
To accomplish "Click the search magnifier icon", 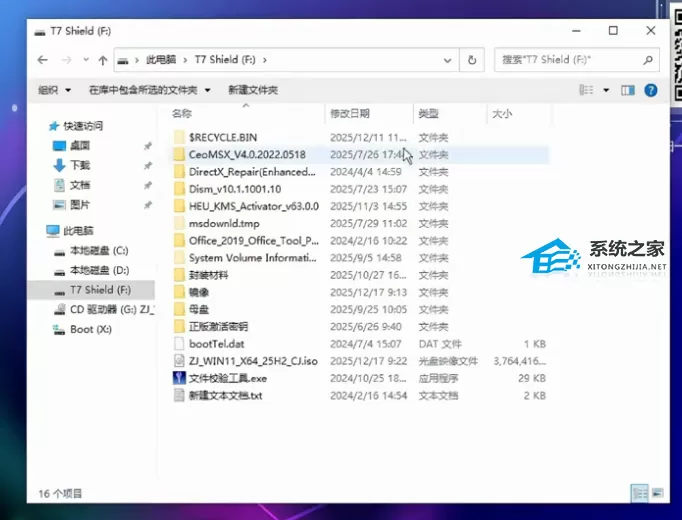I will click(648, 60).
